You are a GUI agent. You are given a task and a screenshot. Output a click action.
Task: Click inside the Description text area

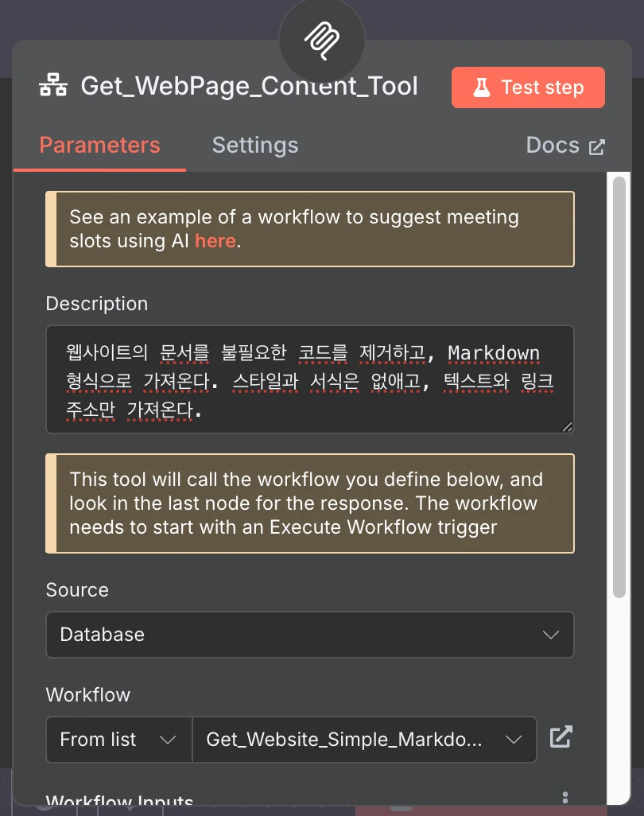click(x=310, y=379)
